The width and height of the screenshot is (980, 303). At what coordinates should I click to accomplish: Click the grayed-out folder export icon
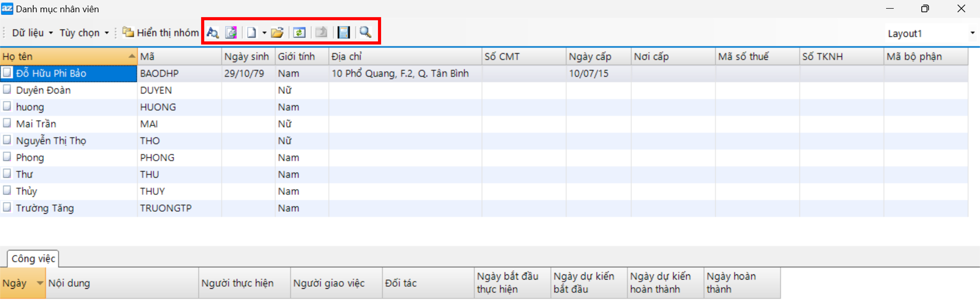point(321,33)
